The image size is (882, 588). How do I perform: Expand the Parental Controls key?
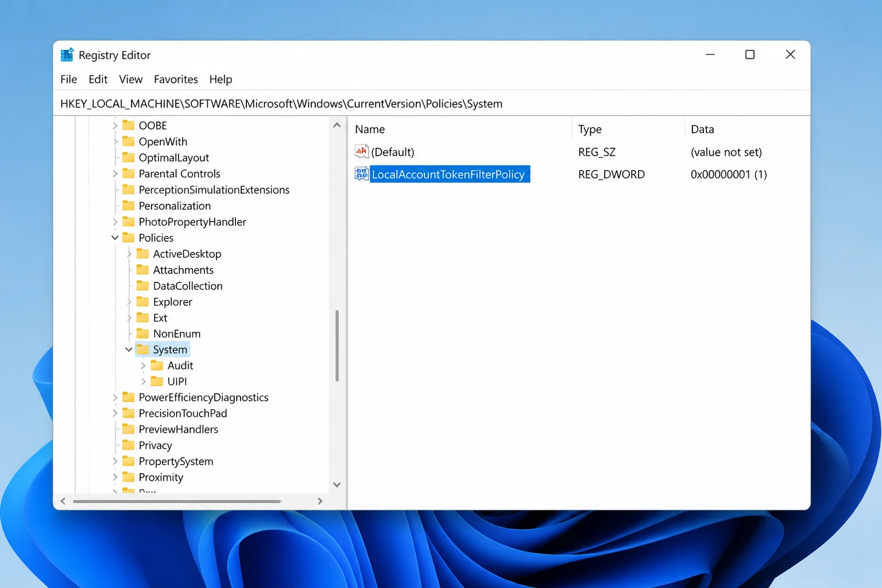pyautogui.click(x=115, y=173)
